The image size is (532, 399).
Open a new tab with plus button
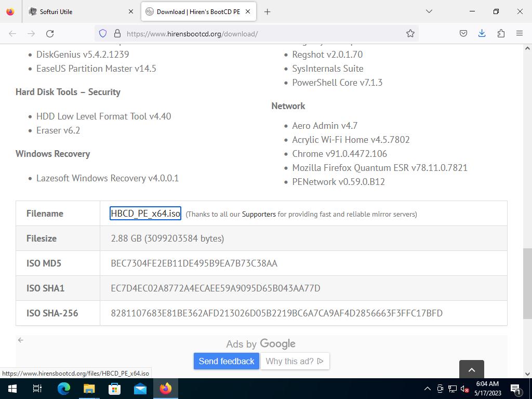267,11
